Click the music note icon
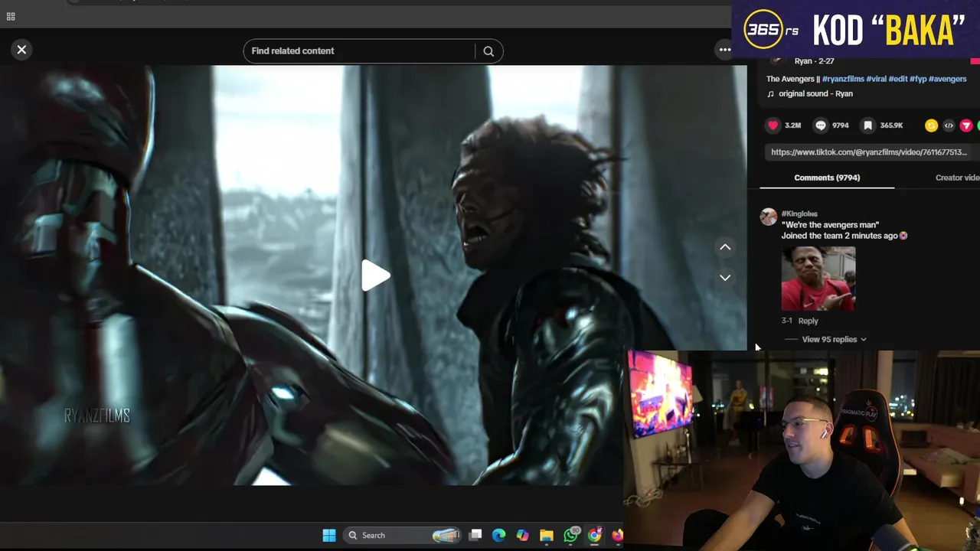The width and height of the screenshot is (980, 551). pos(770,93)
